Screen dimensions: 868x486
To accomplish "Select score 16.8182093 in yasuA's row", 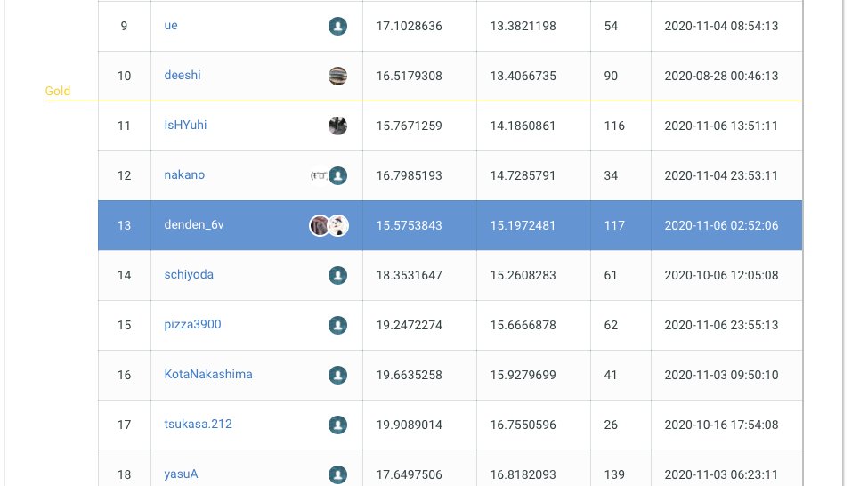I will [523, 474].
